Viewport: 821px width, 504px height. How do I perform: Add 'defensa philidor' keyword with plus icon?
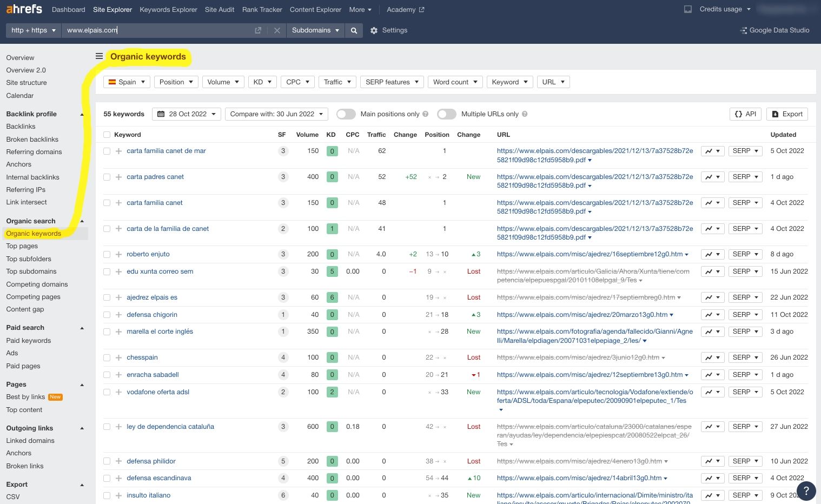coord(118,462)
